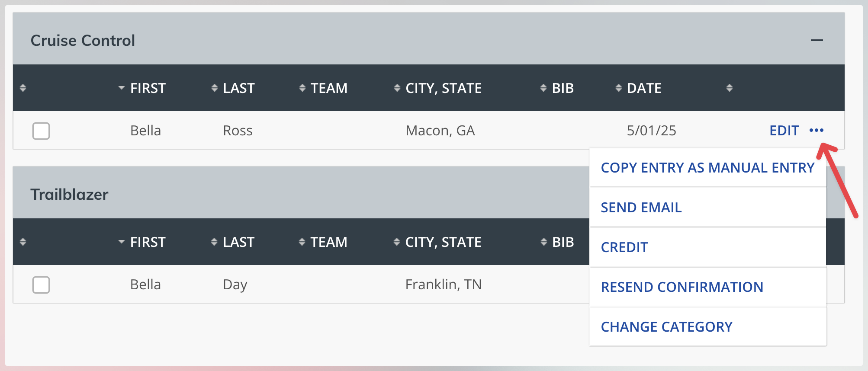Screen dimensions: 868x371
Task: Click EDIT link for Bella Ross
Action: tap(784, 131)
